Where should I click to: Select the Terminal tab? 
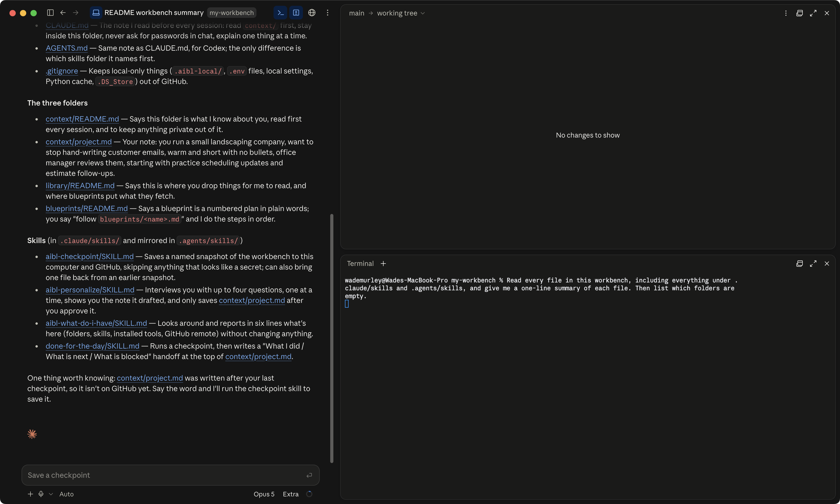click(x=360, y=264)
